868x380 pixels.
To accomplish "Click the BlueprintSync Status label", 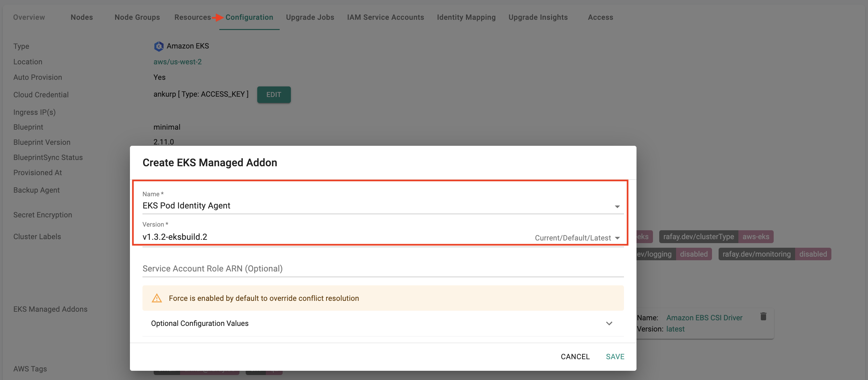I will [x=48, y=157].
